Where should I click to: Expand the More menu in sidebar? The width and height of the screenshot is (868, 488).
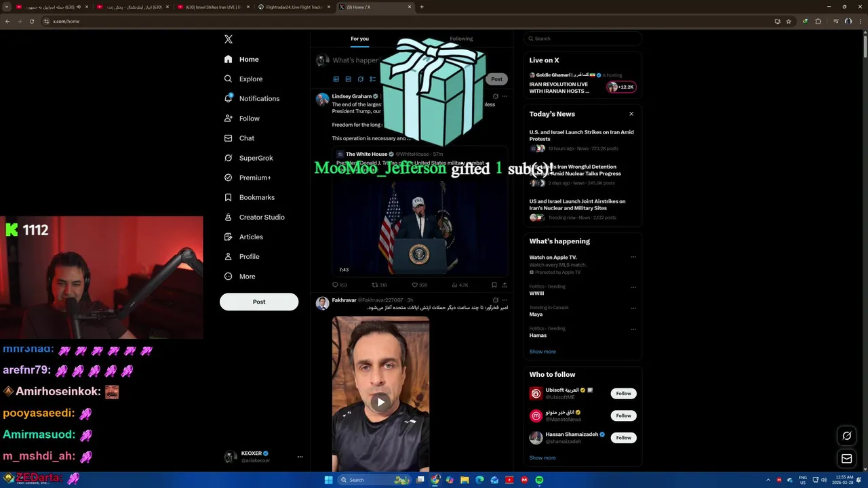tap(239, 277)
